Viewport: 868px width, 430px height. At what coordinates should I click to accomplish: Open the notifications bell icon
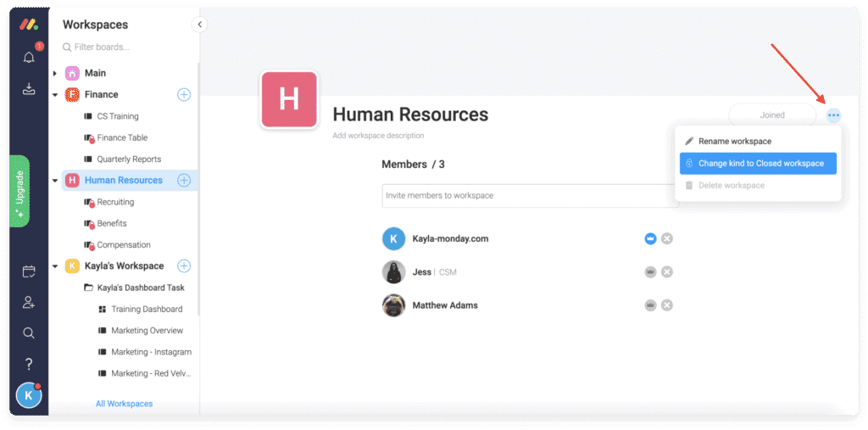click(29, 58)
